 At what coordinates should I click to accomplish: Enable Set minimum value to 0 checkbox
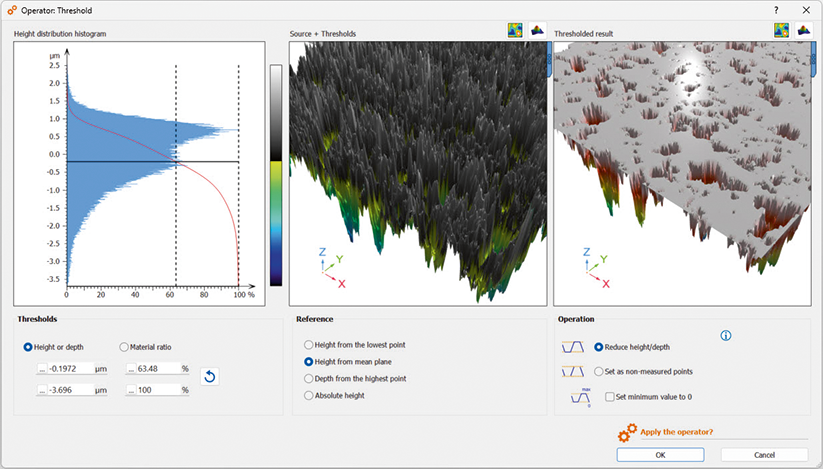click(610, 396)
